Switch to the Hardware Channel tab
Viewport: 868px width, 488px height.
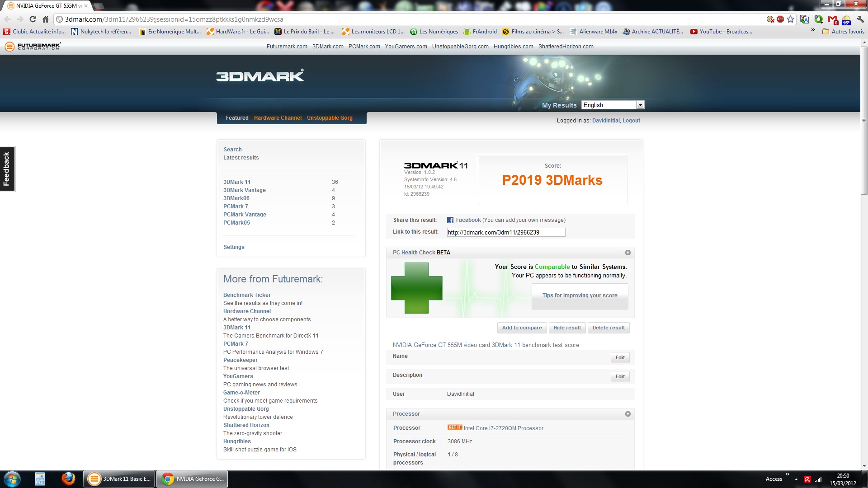coord(278,118)
